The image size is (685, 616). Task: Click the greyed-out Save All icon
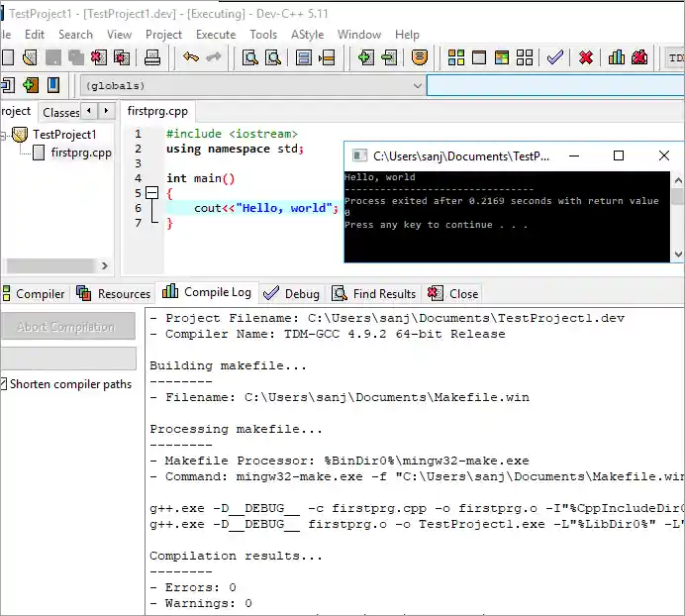76,57
